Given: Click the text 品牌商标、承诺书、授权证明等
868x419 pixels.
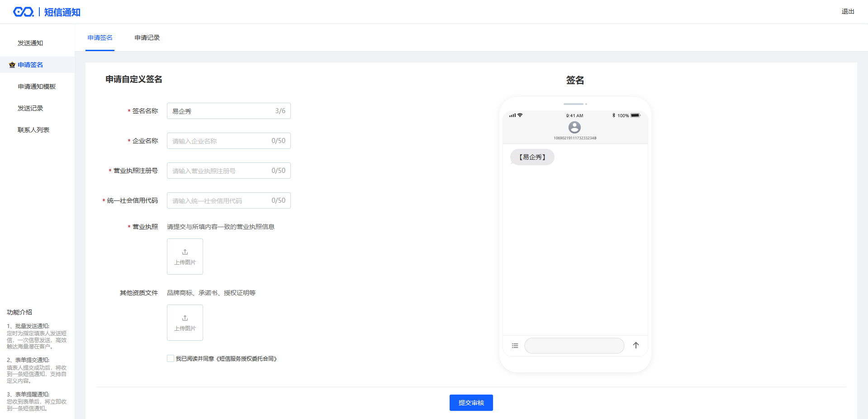Looking at the screenshot, I should pyautogui.click(x=211, y=293).
